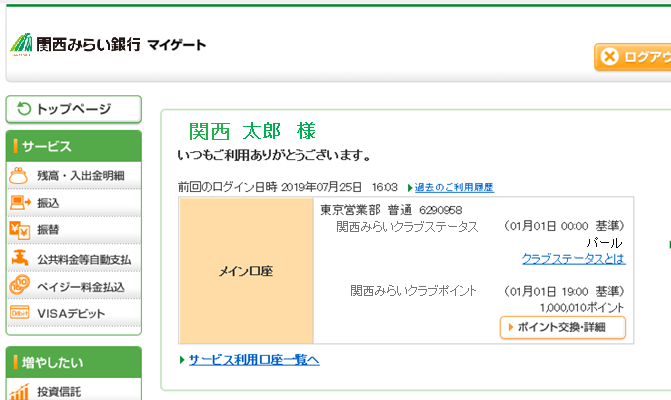Click the 1,000,010ポイント value

tap(582, 308)
